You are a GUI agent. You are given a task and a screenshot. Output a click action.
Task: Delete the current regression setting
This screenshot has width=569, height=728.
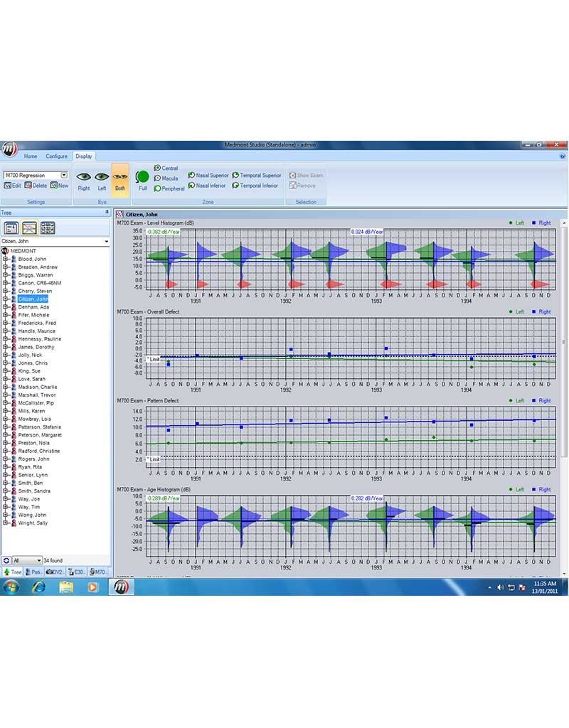tap(36, 186)
